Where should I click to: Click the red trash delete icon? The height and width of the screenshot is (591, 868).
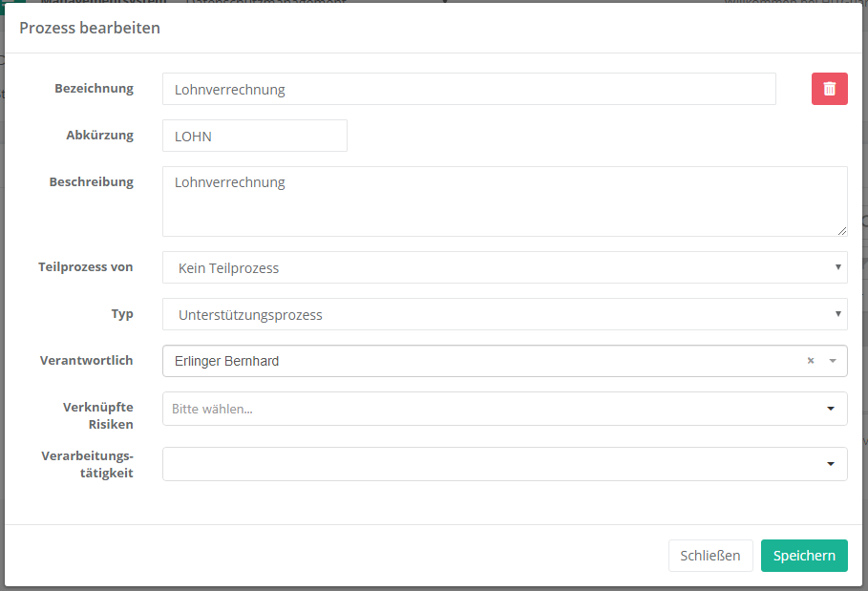pyautogui.click(x=829, y=89)
